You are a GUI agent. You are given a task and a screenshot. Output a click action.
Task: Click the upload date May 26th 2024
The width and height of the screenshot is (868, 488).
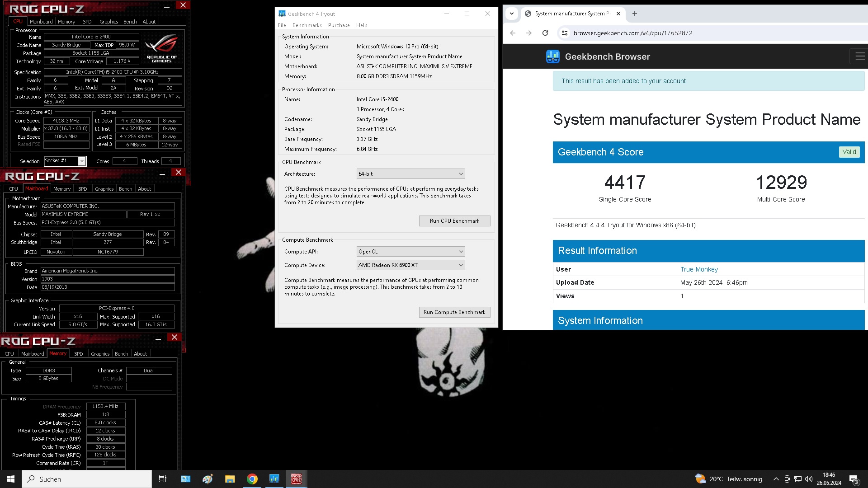[714, 282]
